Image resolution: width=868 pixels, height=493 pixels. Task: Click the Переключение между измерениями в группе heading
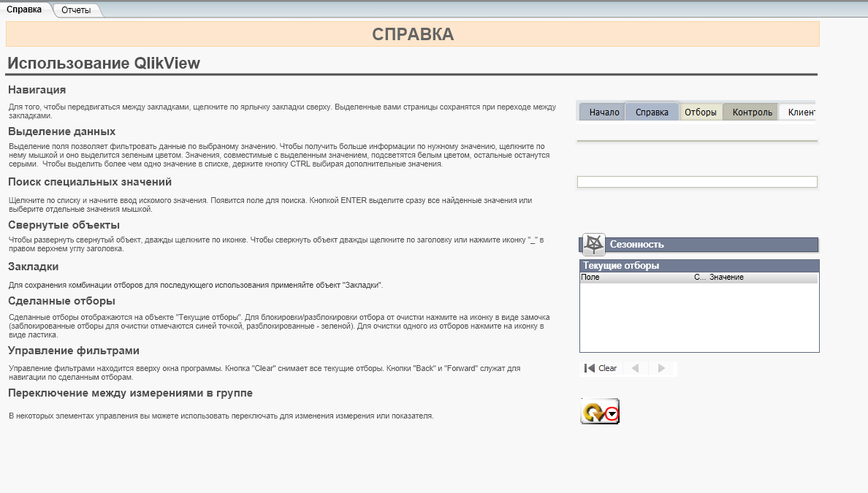click(x=130, y=393)
